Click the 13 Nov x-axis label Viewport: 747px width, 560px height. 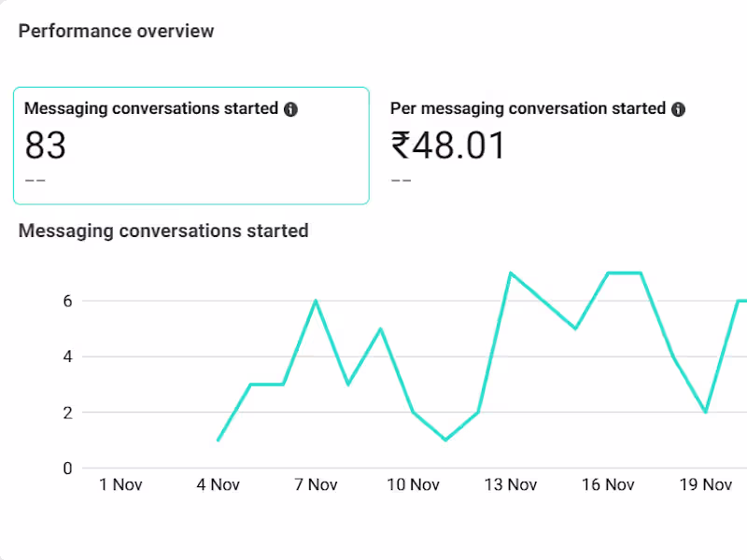(510, 484)
